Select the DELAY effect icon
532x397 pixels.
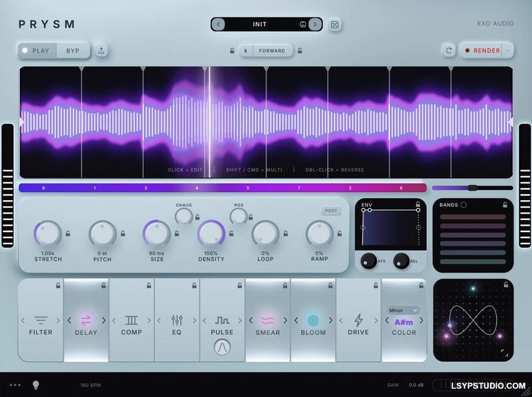86,320
